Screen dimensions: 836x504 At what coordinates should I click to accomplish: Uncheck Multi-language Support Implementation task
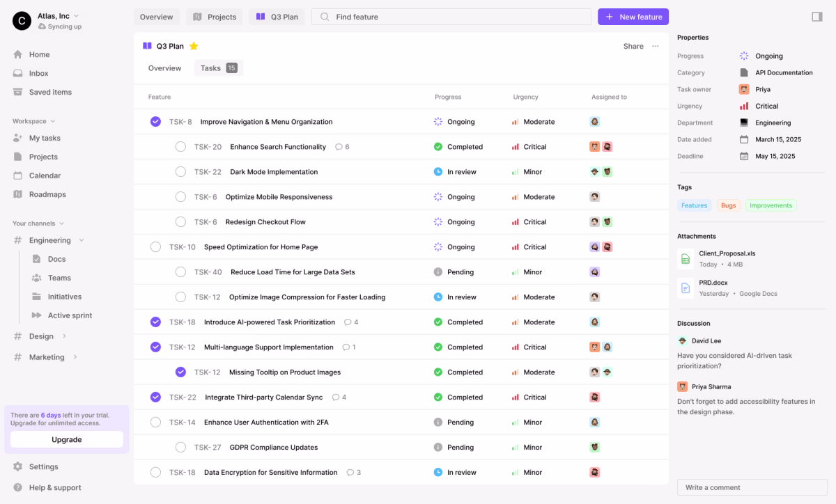pos(155,347)
